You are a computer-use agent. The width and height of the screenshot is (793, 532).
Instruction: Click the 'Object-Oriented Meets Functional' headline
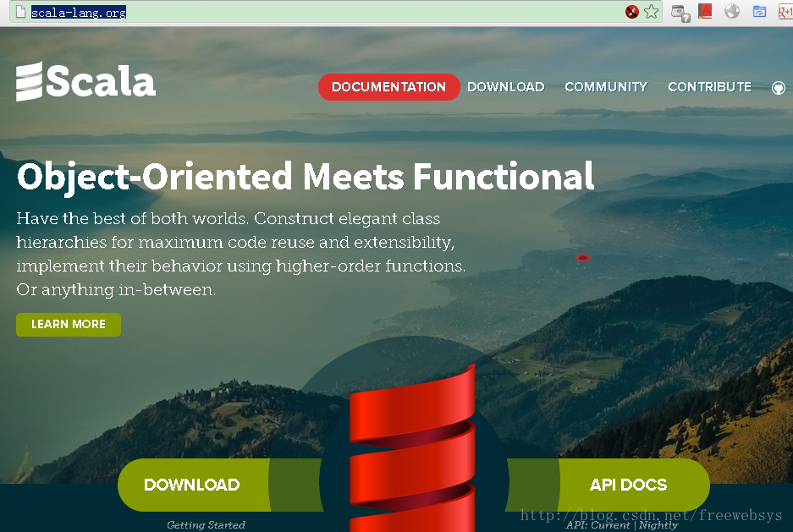click(x=306, y=176)
